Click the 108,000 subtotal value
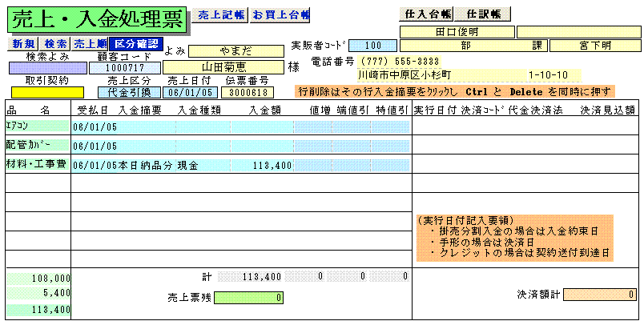 39,279
